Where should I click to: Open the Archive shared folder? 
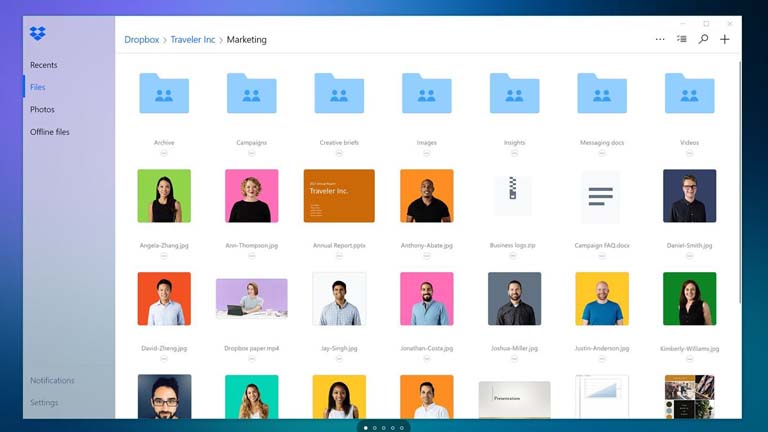tap(164, 93)
